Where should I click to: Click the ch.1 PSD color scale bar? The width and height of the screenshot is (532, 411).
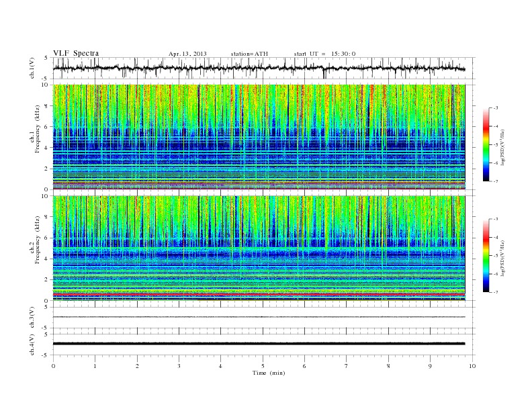[x=486, y=144]
